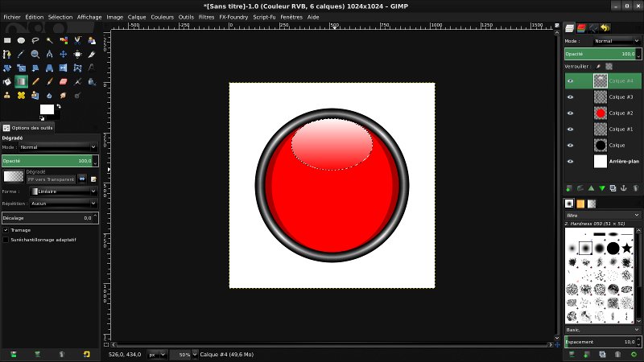Select the Scale tool

22,68
